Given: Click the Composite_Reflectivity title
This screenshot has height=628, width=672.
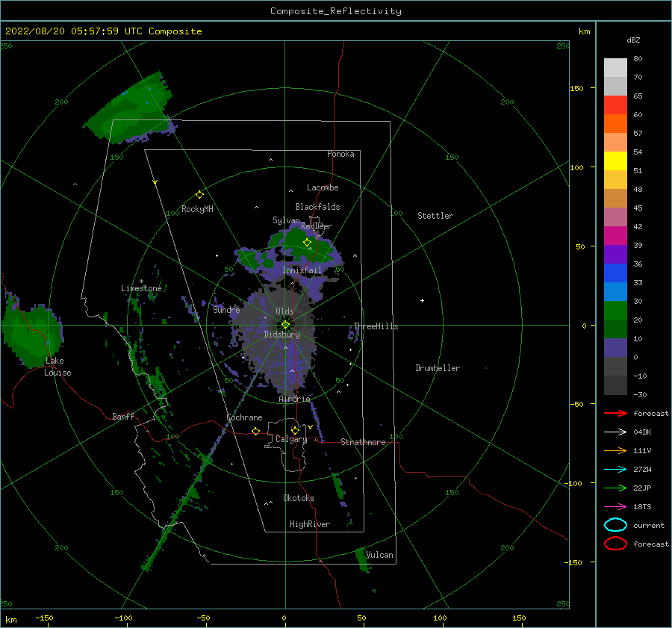Looking at the screenshot, I should point(335,11).
